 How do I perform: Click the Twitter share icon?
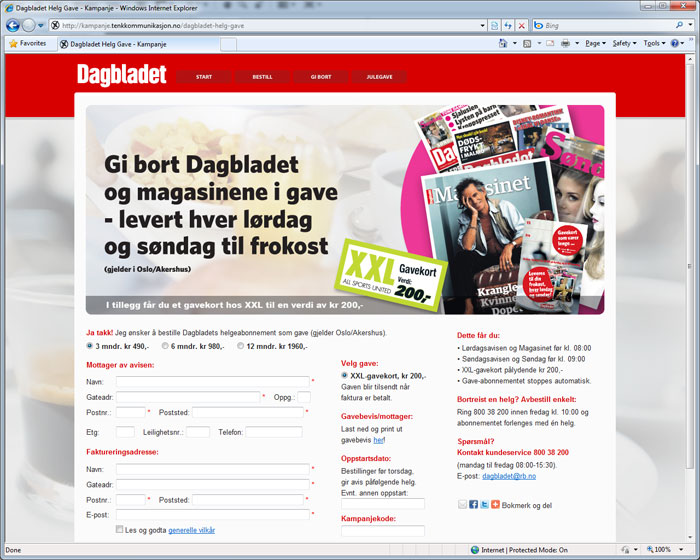(x=484, y=504)
